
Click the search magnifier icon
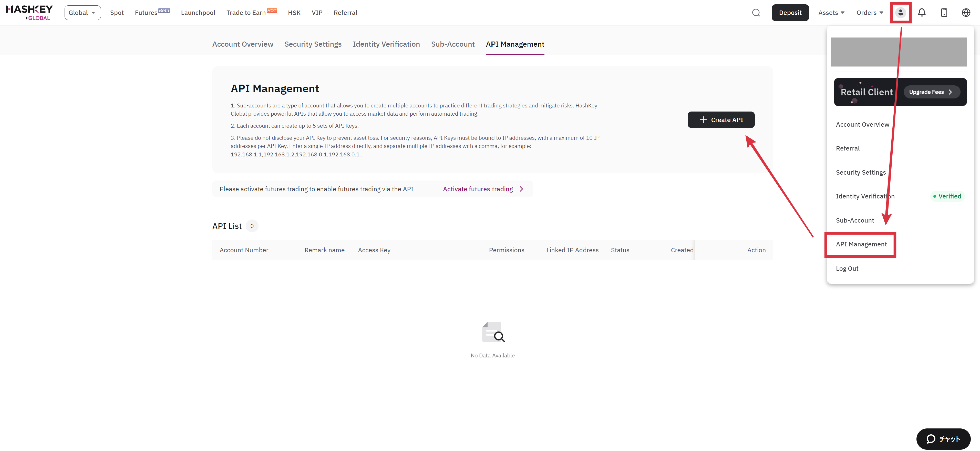pos(756,13)
